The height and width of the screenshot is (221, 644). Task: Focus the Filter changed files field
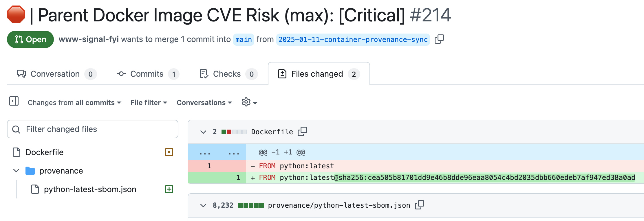pos(93,129)
